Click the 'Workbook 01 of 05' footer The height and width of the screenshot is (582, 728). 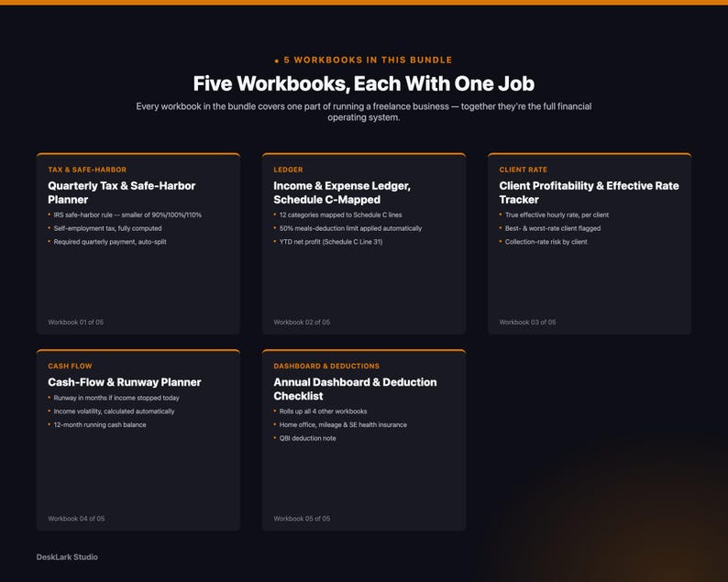[76, 322]
